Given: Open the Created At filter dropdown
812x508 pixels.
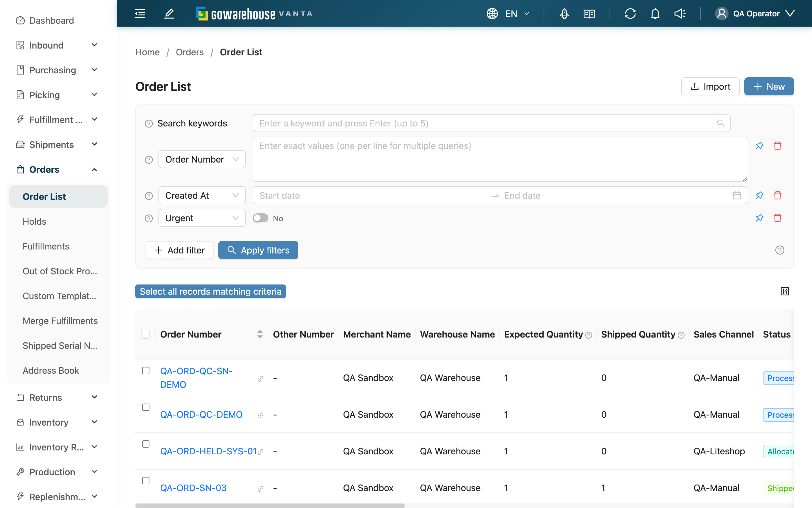Looking at the screenshot, I should point(202,196).
